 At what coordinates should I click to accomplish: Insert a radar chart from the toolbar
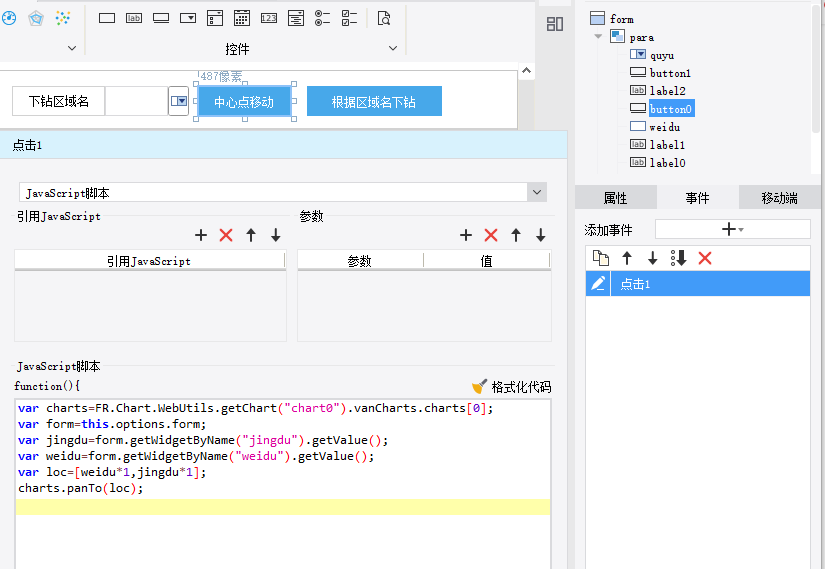click(36, 18)
